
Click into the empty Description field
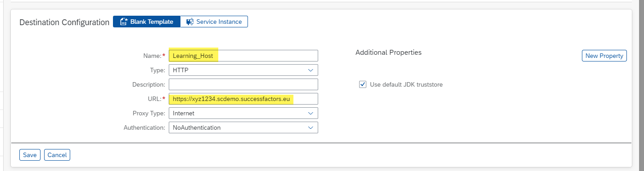(243, 84)
